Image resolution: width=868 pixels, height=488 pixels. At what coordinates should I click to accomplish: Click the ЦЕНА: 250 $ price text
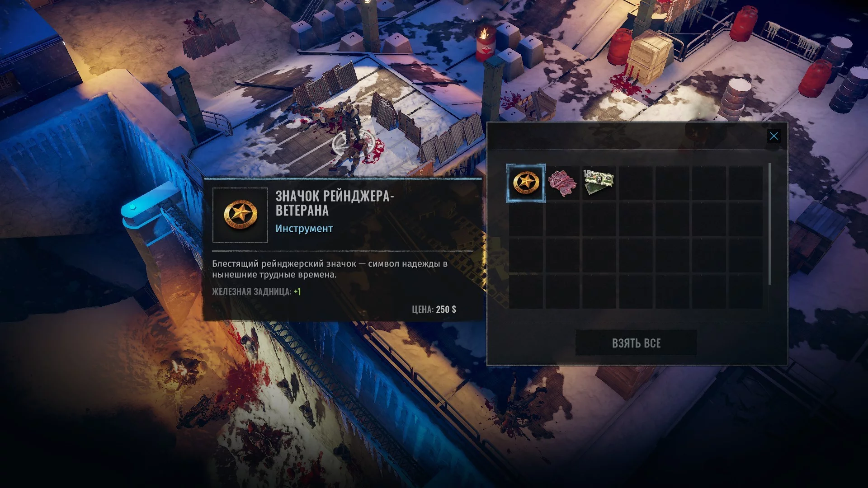pos(434,310)
